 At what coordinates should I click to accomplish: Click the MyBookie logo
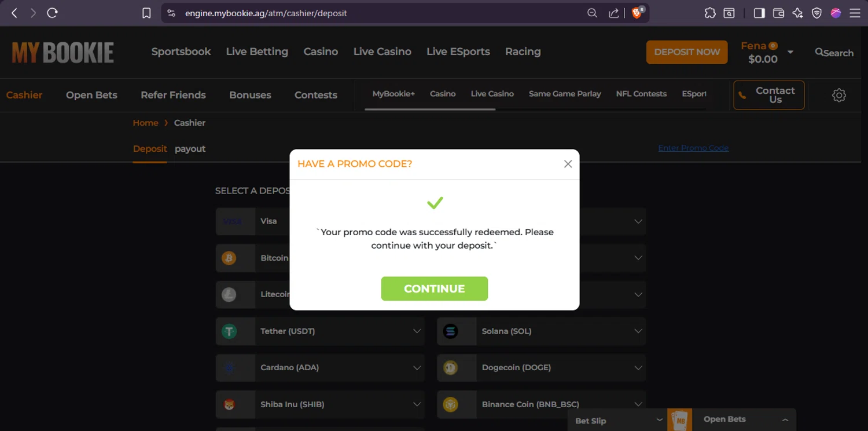point(62,53)
